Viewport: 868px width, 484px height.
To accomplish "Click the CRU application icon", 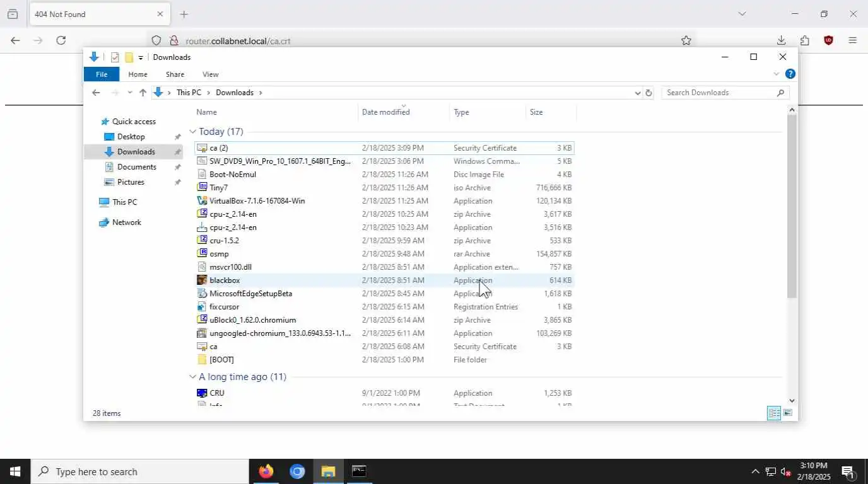I will coord(202,393).
